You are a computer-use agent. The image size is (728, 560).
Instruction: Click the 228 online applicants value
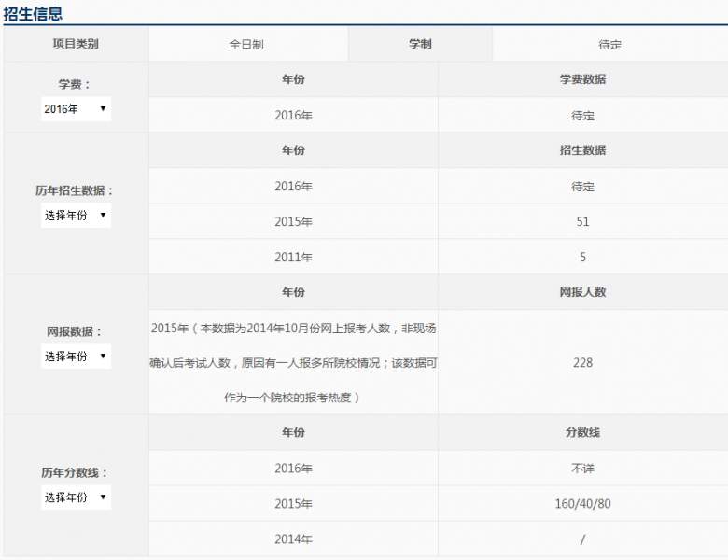582,362
